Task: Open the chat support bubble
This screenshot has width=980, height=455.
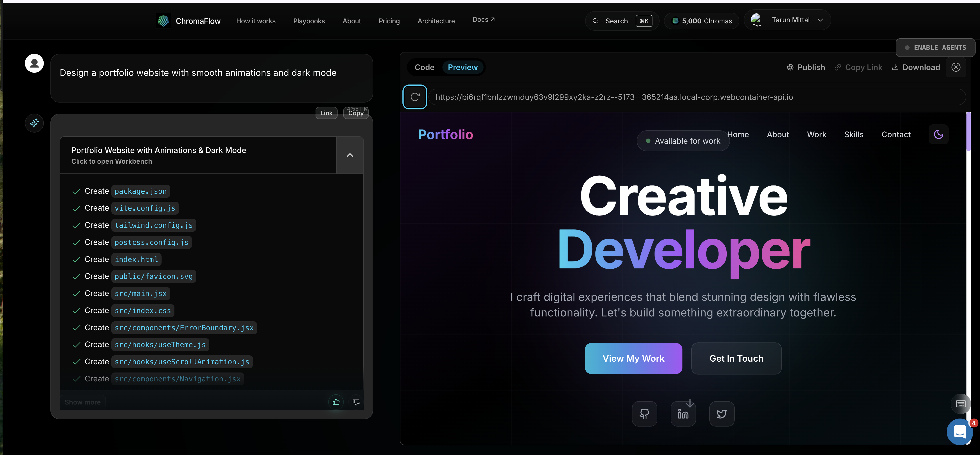Action: [960, 432]
